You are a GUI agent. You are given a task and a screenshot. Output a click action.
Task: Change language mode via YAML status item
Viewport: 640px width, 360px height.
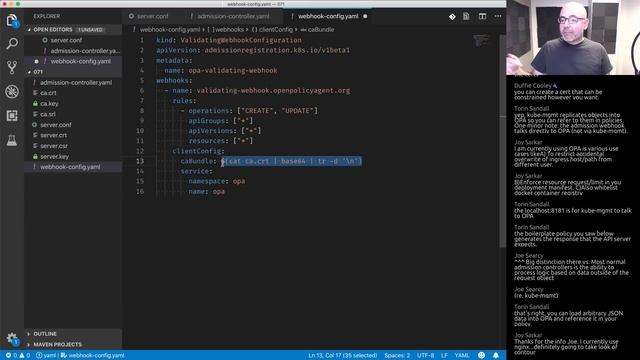coord(462,356)
